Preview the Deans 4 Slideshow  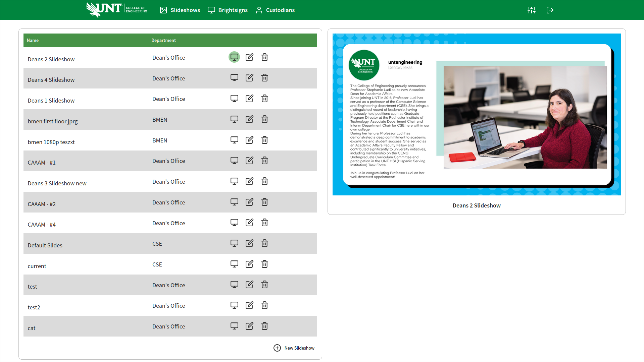click(x=234, y=78)
